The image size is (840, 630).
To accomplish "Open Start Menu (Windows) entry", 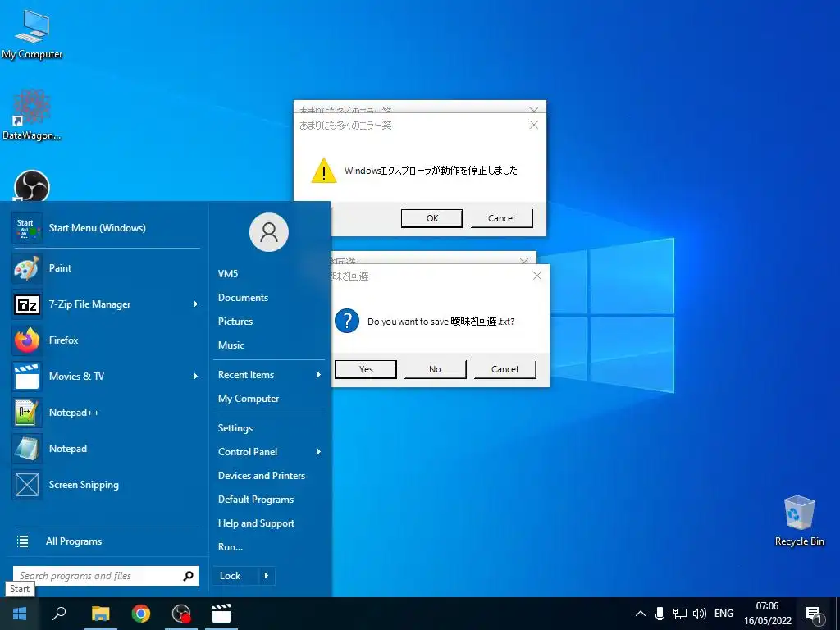I will coord(106,228).
